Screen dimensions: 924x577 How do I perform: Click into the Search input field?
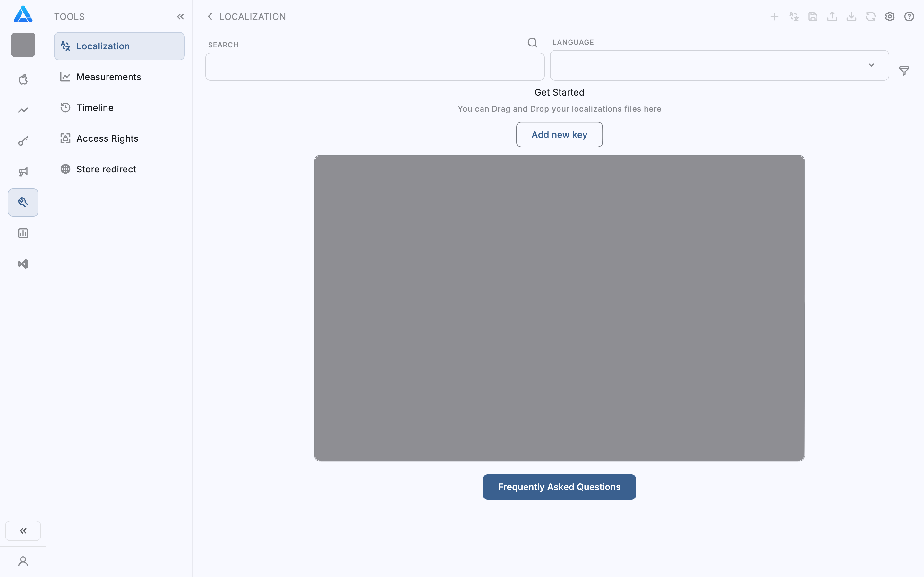(x=374, y=67)
